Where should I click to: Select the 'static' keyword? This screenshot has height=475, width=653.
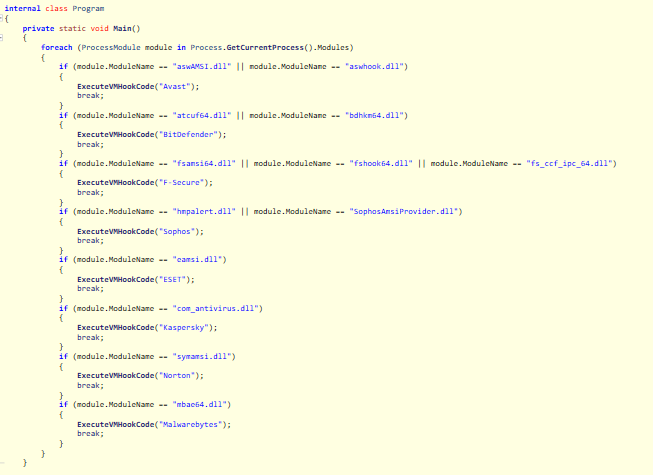click(x=72, y=28)
